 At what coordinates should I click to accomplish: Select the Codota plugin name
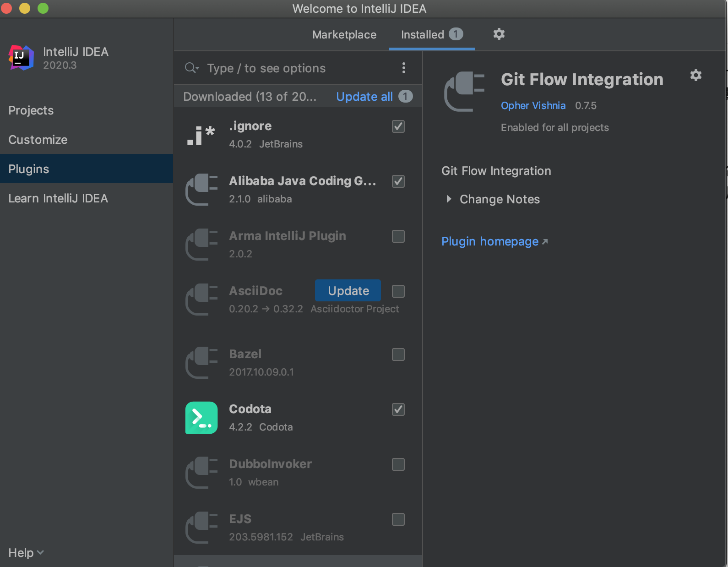pyautogui.click(x=250, y=409)
